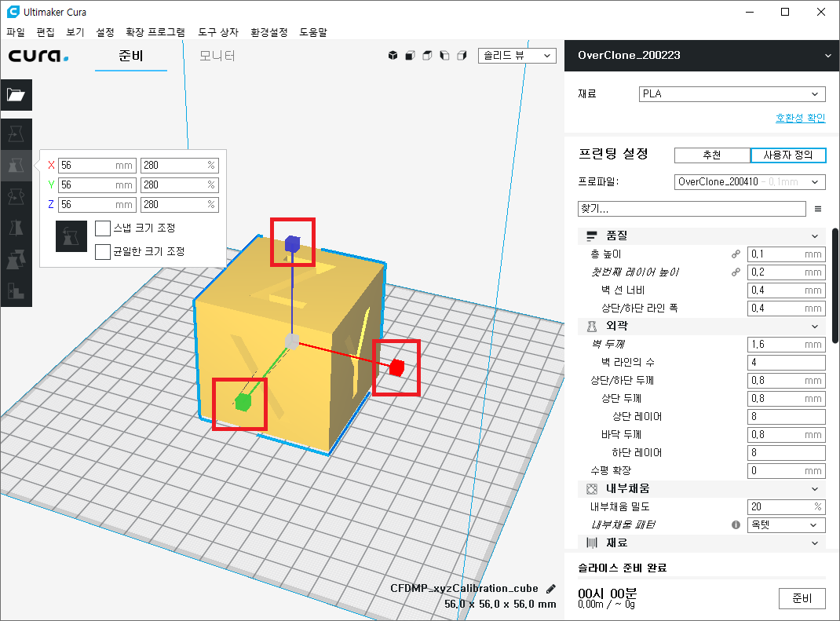Click link icon beside 첫번째 레이어 높이
The image size is (840, 621).
(x=736, y=272)
